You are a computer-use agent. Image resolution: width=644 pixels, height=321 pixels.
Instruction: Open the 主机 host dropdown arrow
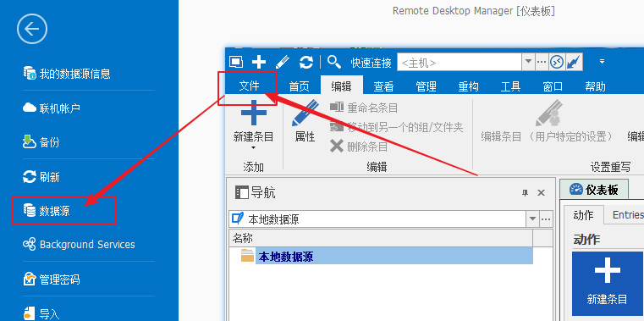[x=529, y=63]
